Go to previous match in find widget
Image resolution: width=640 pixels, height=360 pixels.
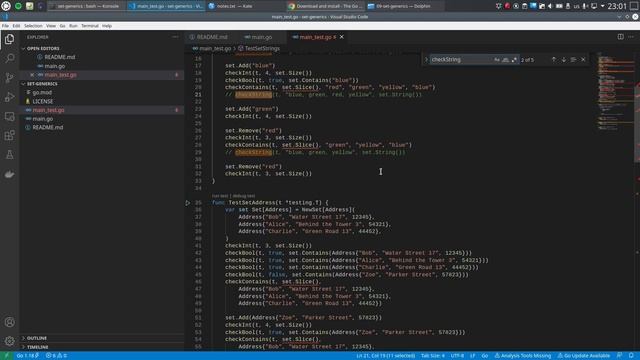(x=553, y=60)
